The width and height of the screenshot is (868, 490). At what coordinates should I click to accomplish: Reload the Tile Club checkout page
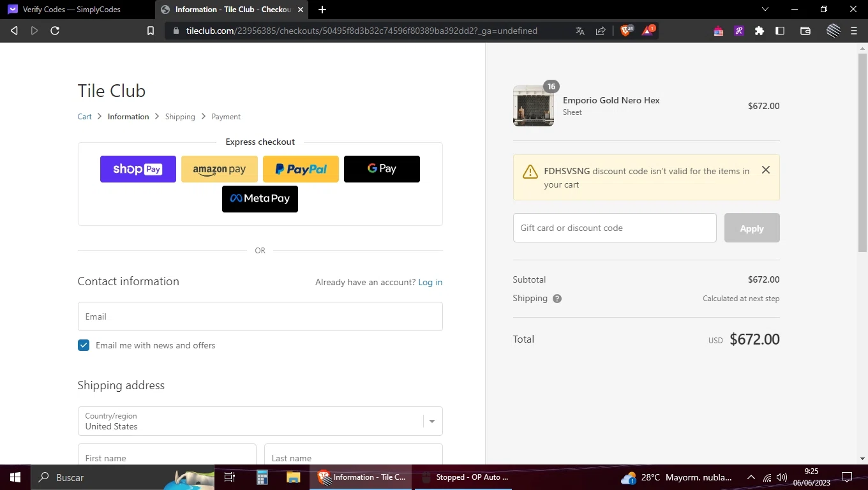(x=55, y=31)
